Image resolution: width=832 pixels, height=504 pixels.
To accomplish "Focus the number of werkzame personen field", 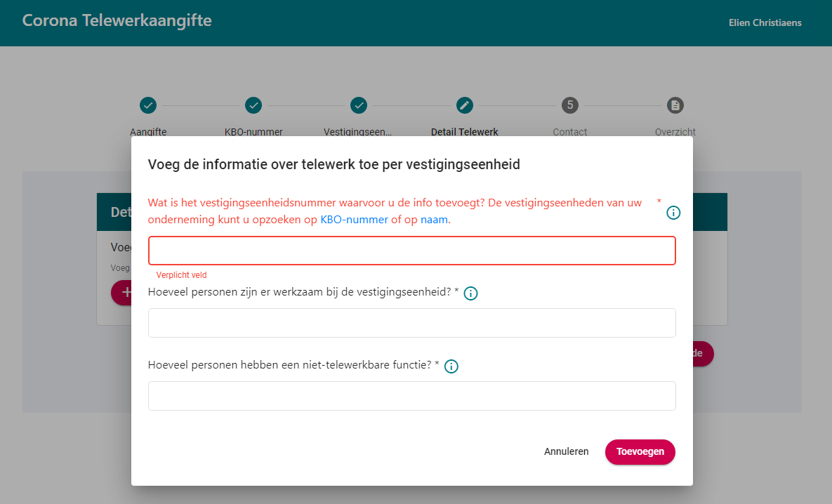I will pos(411,323).
